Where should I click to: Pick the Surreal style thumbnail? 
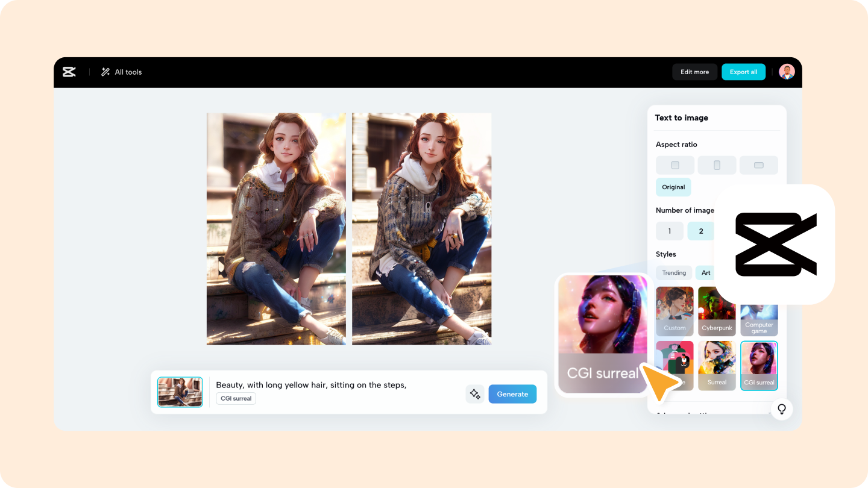(717, 366)
